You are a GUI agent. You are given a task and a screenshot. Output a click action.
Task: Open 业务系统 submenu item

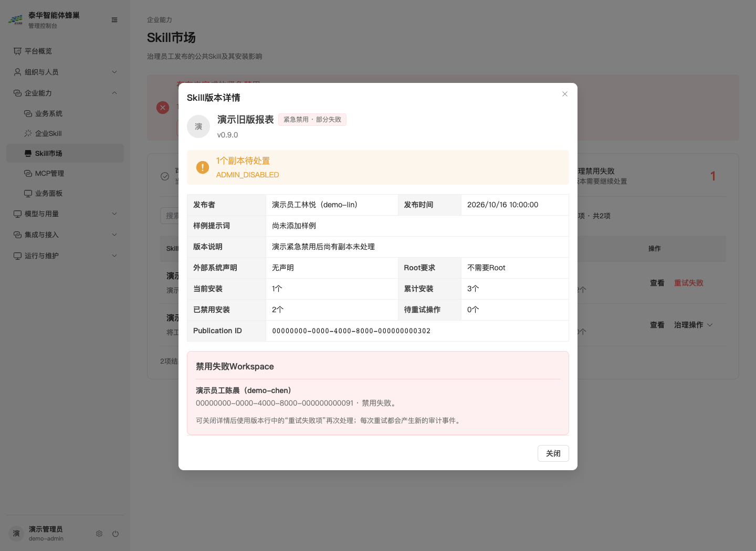(x=65, y=113)
